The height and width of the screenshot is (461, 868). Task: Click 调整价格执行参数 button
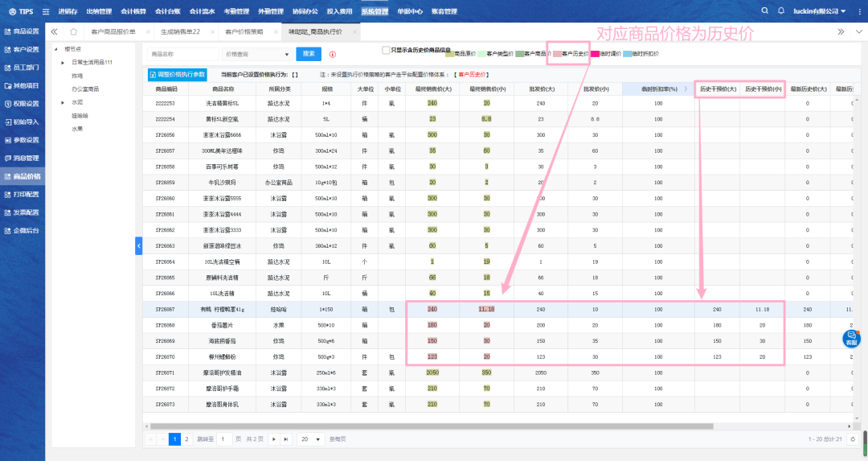177,74
